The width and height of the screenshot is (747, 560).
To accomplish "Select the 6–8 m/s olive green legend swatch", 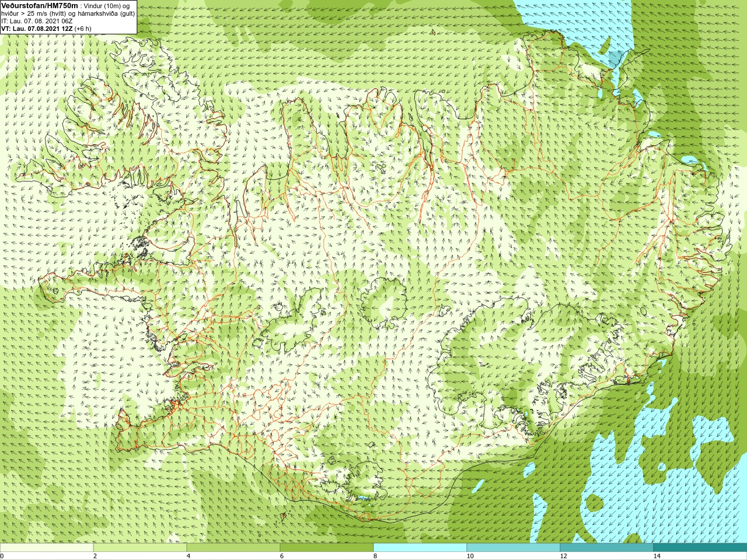I will click(327, 548).
